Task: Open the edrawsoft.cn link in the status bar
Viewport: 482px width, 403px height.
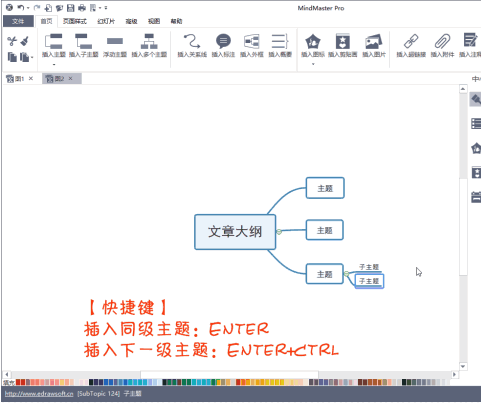Action: click(x=39, y=394)
